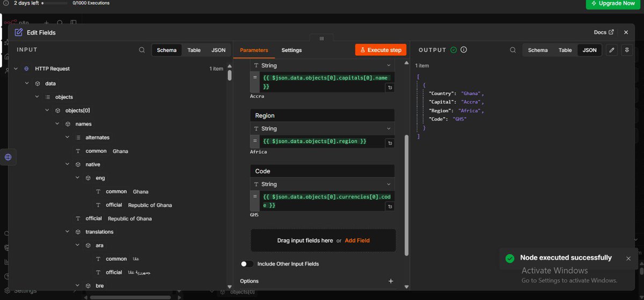Switch OUTPUT panel to Schema view
This screenshot has height=300, width=644.
(538, 50)
